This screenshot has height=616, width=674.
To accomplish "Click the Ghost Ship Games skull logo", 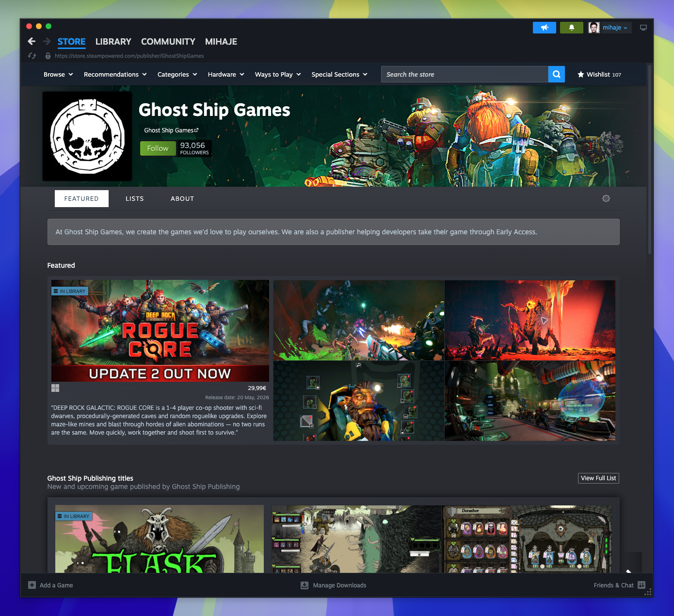I will coord(87,136).
